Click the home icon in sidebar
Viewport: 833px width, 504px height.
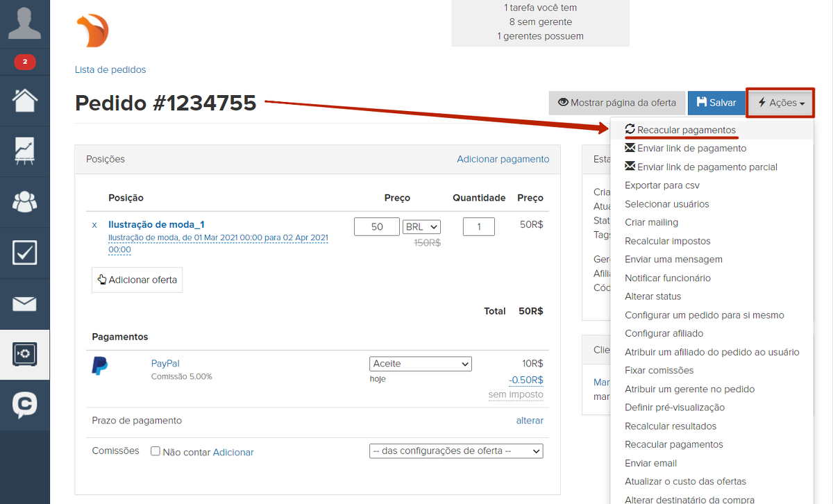[x=24, y=101]
